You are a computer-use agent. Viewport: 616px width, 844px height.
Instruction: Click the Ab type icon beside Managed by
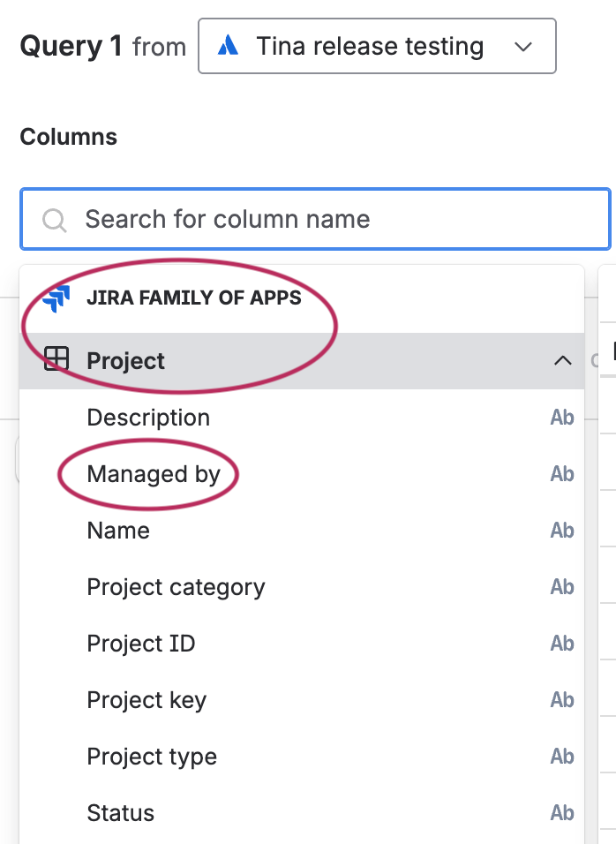click(562, 474)
